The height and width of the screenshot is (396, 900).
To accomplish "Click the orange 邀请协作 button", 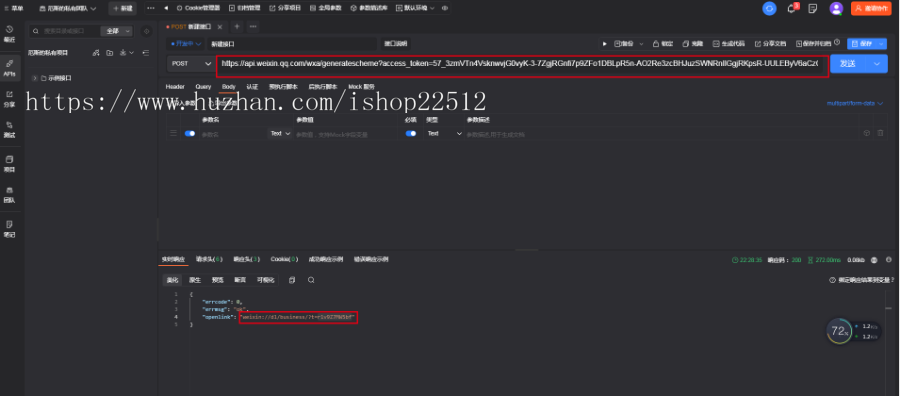I will [871, 9].
